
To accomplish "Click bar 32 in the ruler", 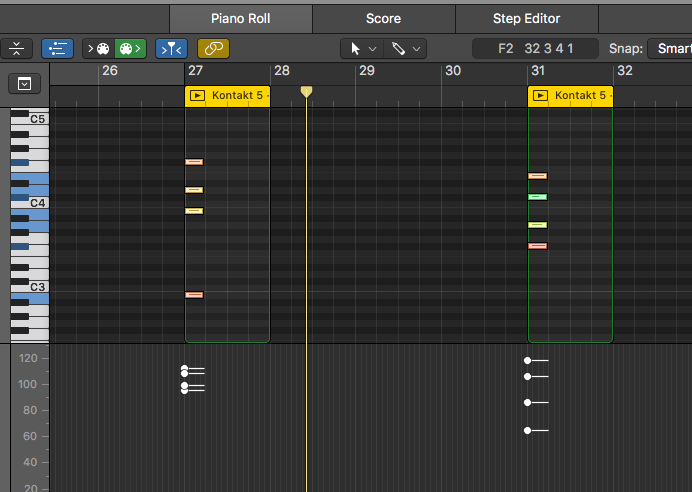I will point(624,71).
